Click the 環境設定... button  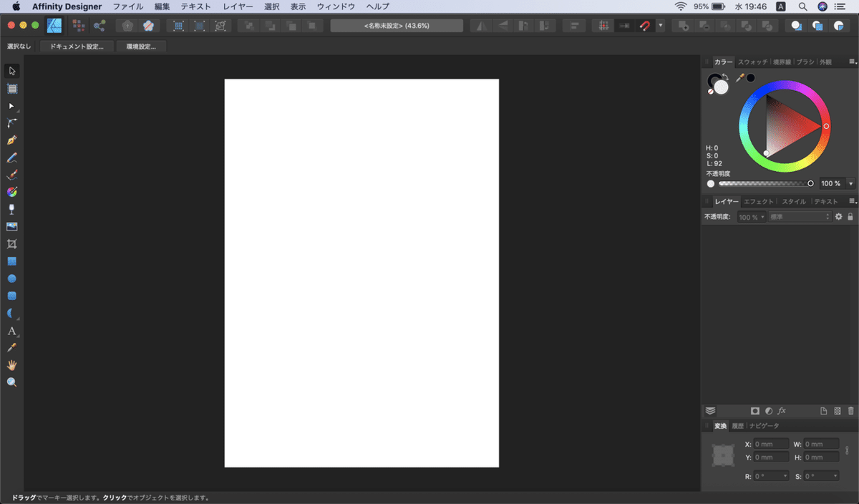click(x=141, y=47)
